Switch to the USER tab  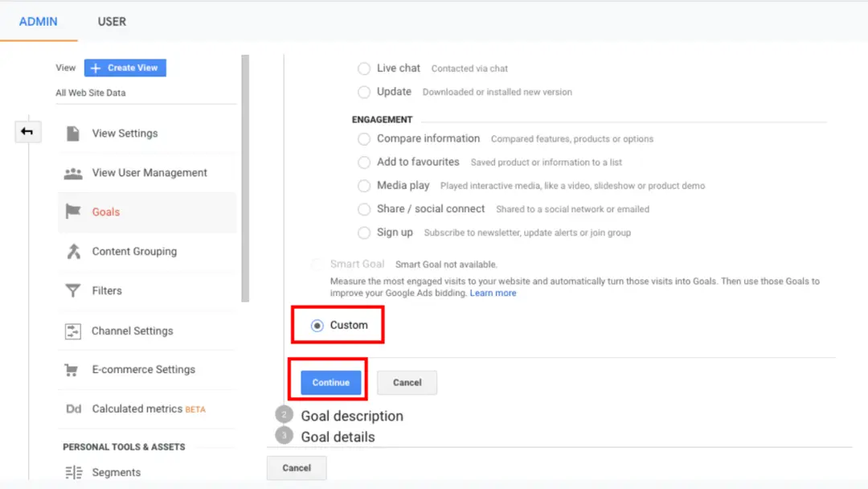tap(112, 22)
